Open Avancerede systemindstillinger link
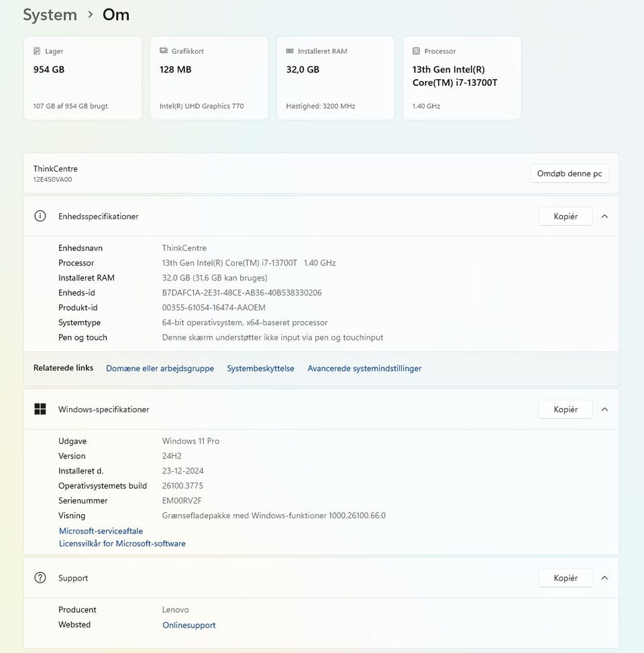The width and height of the screenshot is (644, 653). click(364, 368)
